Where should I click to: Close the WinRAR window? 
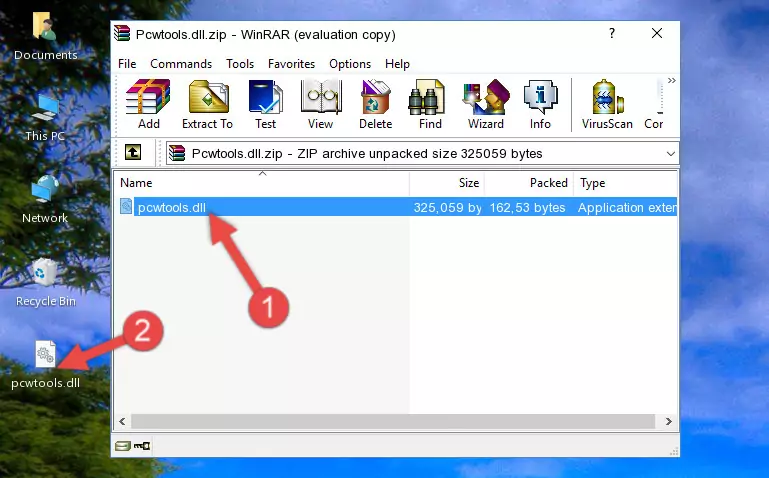(657, 33)
